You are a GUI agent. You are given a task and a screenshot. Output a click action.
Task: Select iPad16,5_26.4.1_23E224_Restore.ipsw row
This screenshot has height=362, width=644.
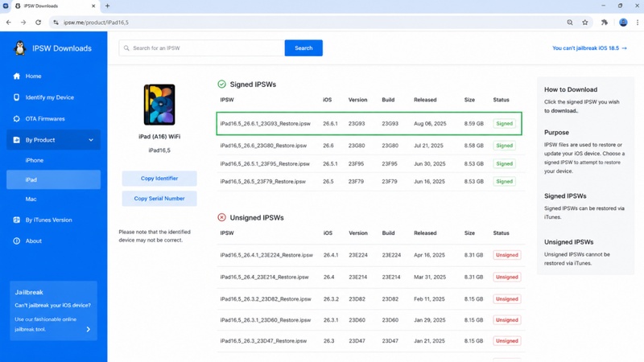(x=371, y=255)
